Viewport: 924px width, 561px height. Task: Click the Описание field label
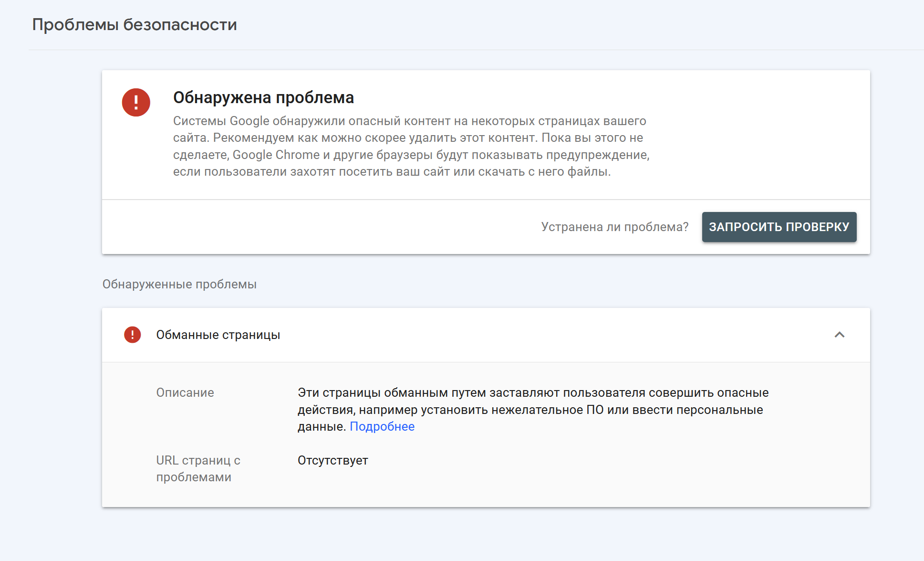pos(185,392)
